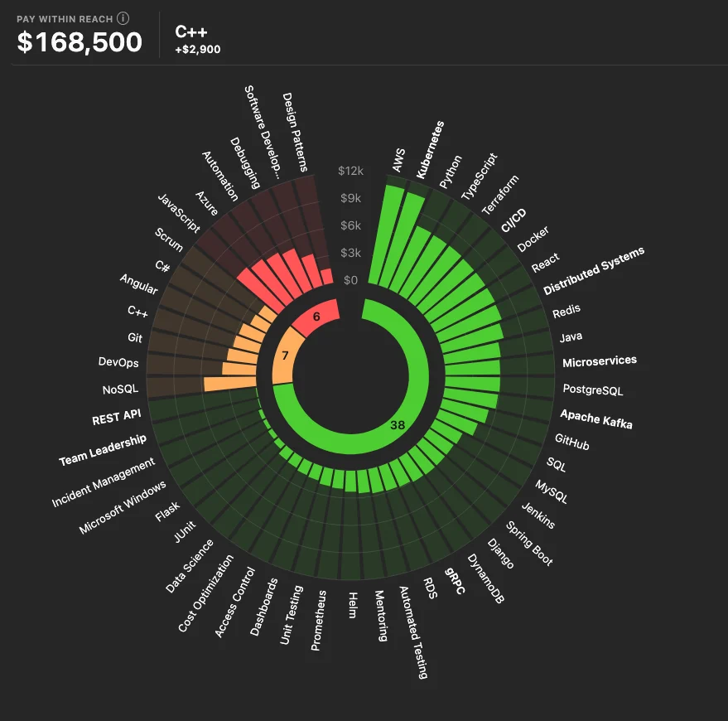The image size is (728, 721).
Task: Click the $168,500 pay figure
Action: [80, 41]
